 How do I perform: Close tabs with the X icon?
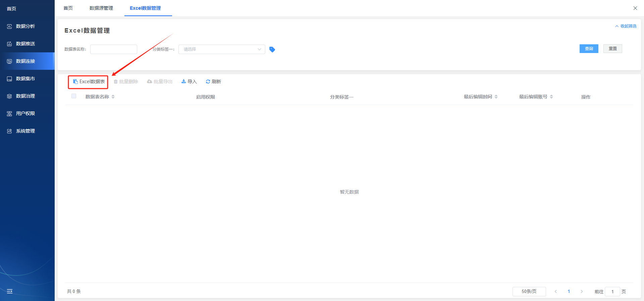(x=635, y=8)
